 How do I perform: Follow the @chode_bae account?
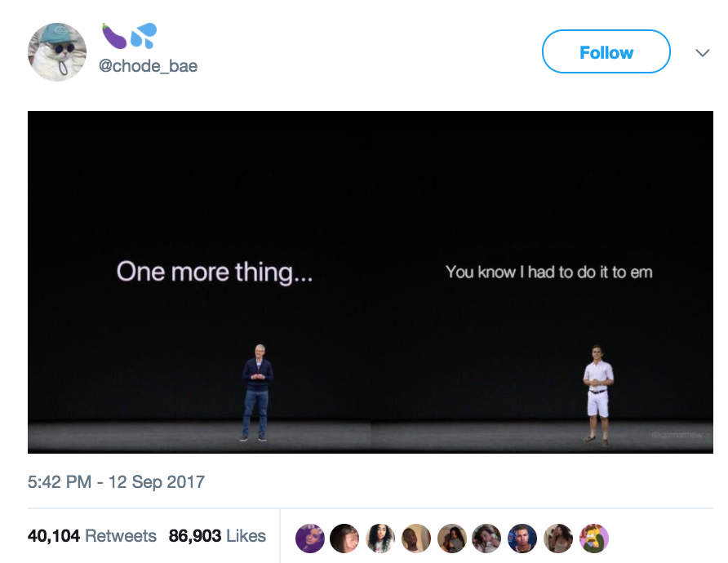point(606,51)
